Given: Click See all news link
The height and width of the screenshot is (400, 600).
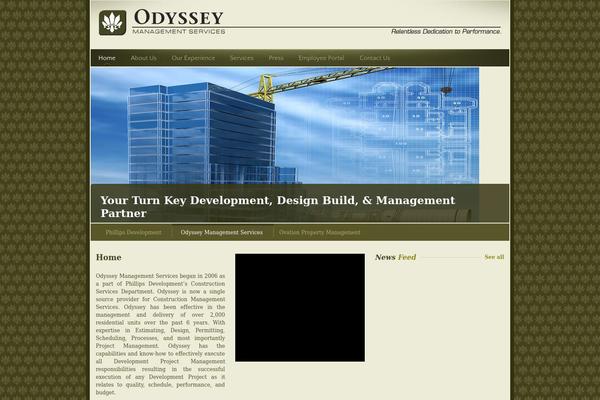Looking at the screenshot, I should point(494,257).
